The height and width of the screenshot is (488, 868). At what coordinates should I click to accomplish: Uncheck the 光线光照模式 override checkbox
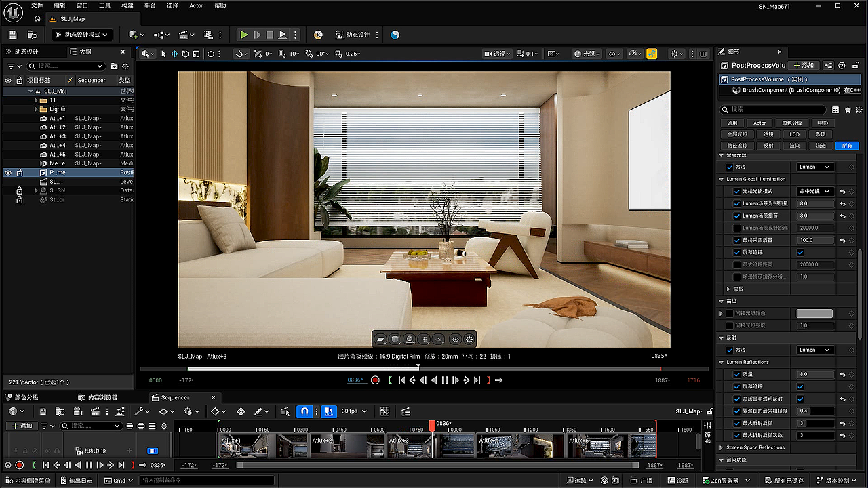[x=737, y=191]
